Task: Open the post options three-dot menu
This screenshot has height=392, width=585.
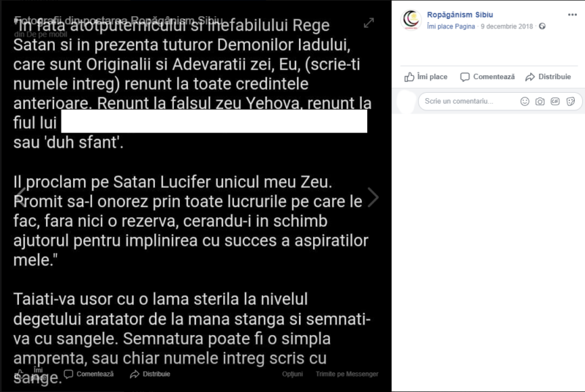Action: click(x=573, y=15)
